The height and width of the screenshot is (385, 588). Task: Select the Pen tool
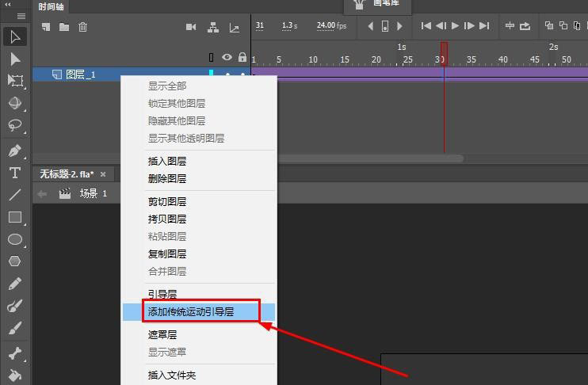(15, 151)
